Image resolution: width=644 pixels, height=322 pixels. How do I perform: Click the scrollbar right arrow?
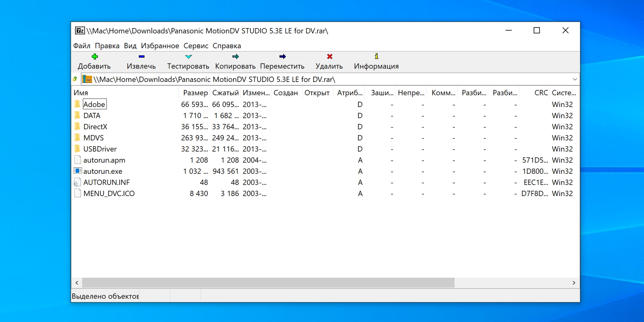(x=574, y=283)
